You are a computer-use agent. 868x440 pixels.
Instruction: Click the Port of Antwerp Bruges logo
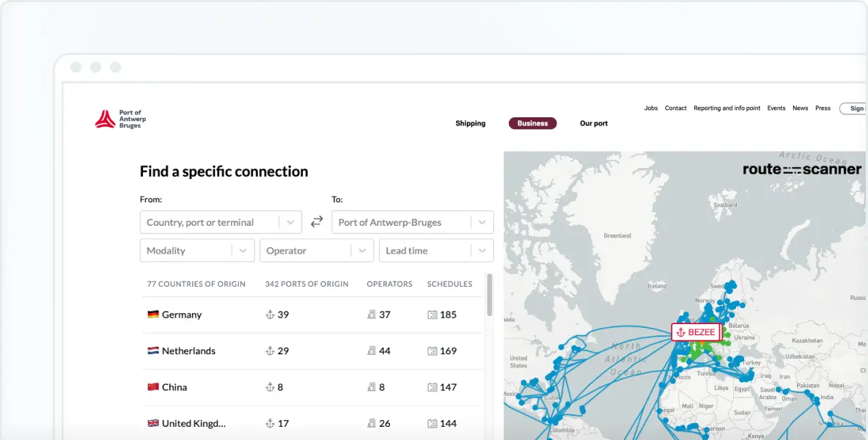(x=120, y=120)
